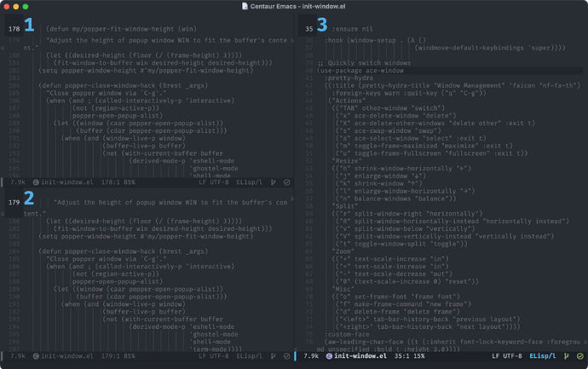The image size is (588, 369).
Task: Click the ELisp/l major mode in the 179:1 mode line
Action: coord(250,356)
